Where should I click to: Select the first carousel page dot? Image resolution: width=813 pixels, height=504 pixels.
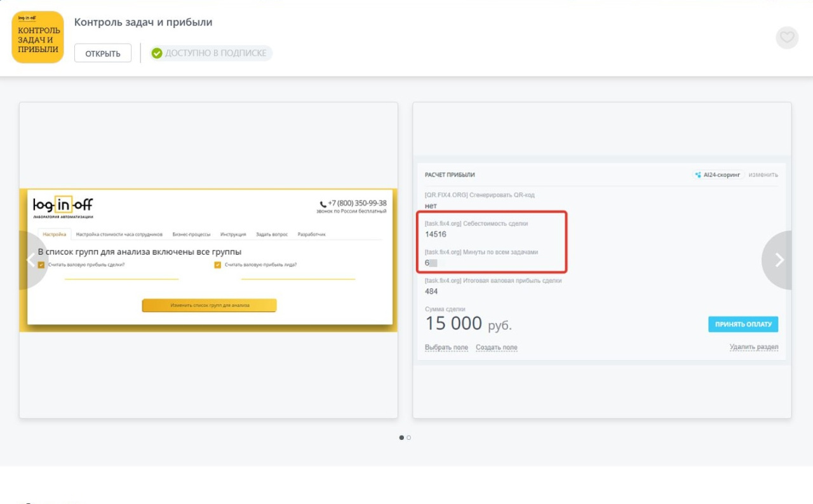coord(401,437)
